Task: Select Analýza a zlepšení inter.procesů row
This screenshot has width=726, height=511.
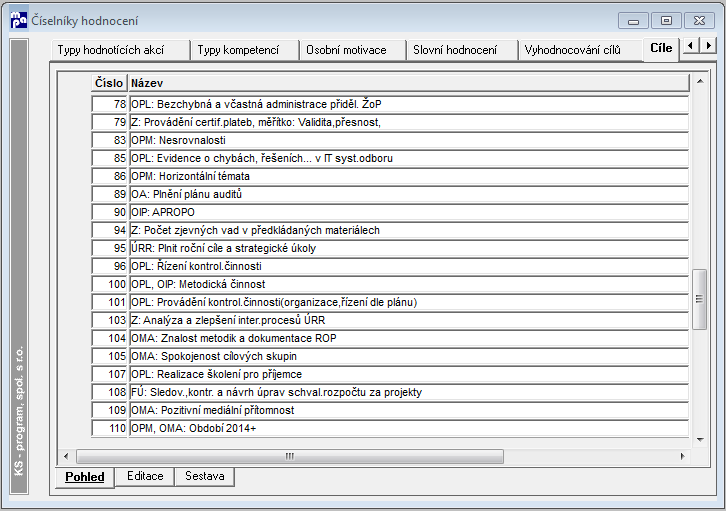Action: [390, 320]
